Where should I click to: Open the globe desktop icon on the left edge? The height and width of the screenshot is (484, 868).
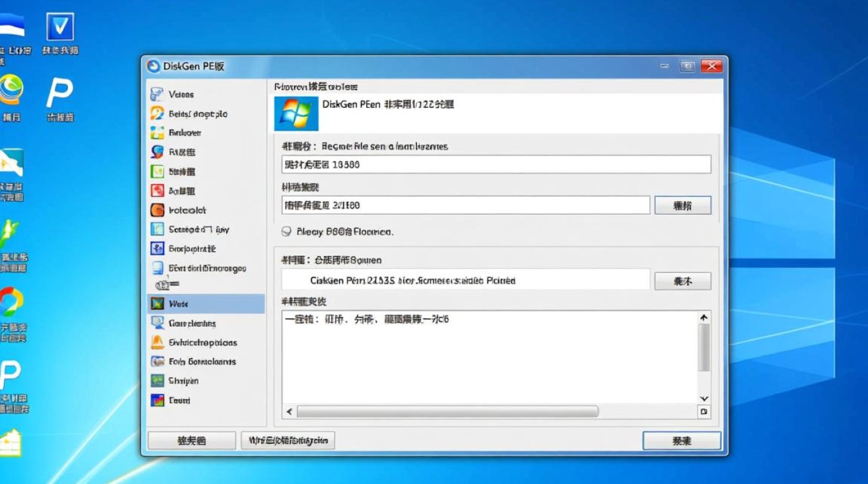11,90
